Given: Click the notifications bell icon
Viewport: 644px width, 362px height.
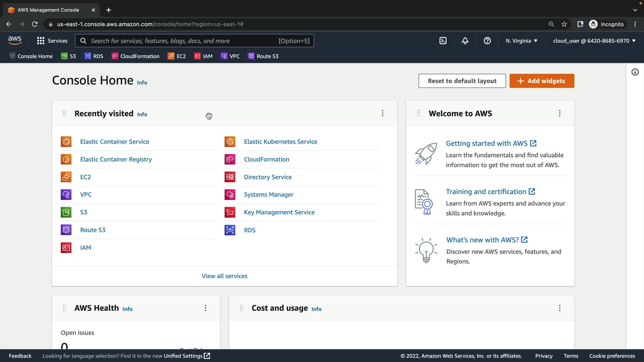Looking at the screenshot, I should coord(465,41).
